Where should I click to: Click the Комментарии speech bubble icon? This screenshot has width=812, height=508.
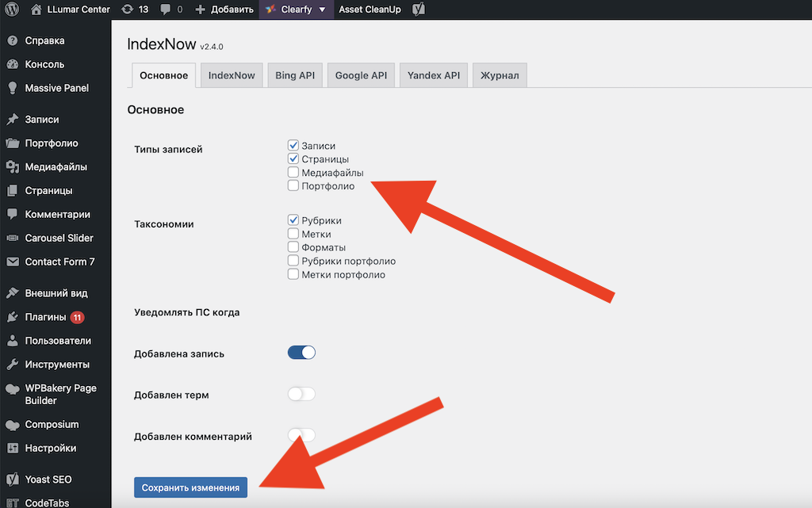tap(13, 214)
